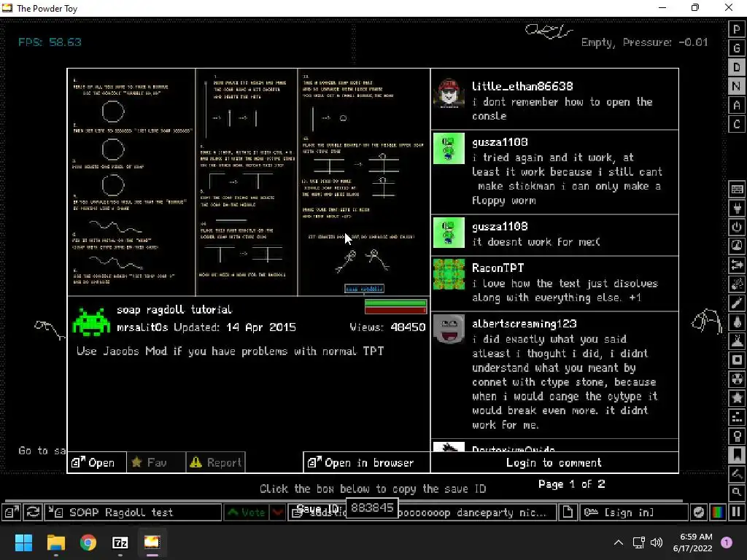747x560 pixels.
Task: Click the author name mrsalit0s
Action: pos(142,327)
